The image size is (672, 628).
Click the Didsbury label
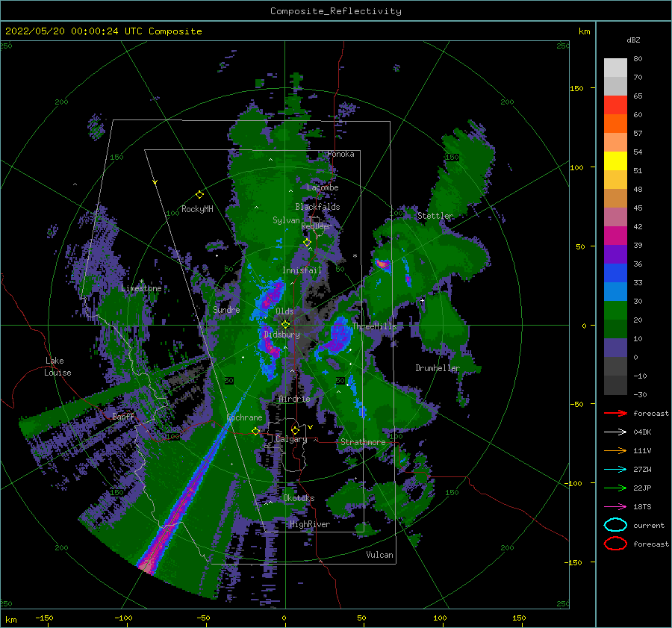coord(281,335)
